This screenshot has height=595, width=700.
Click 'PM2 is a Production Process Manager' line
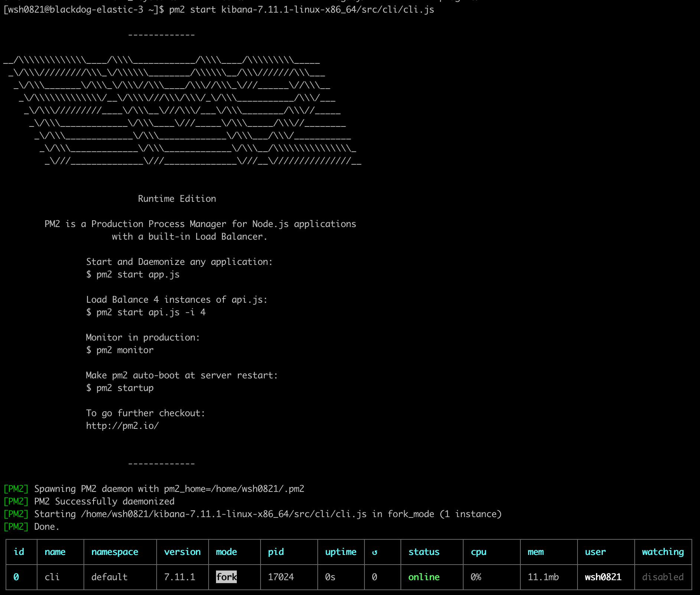(200, 224)
